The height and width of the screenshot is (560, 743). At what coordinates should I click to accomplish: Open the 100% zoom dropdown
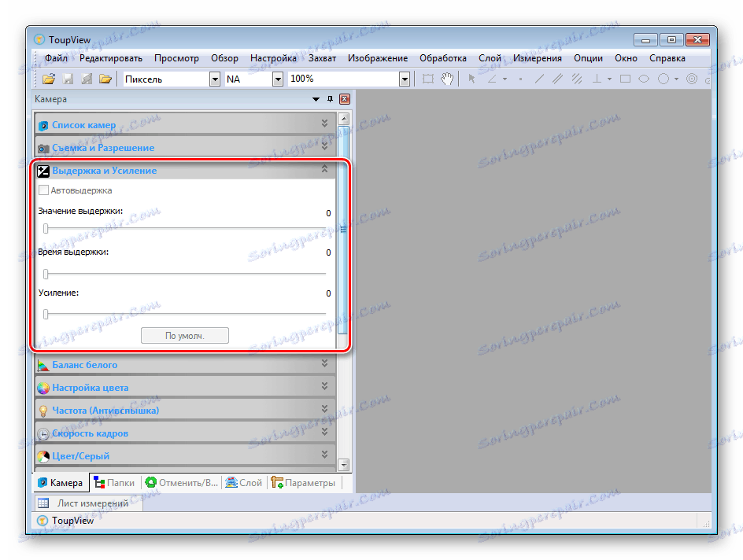[x=405, y=79]
